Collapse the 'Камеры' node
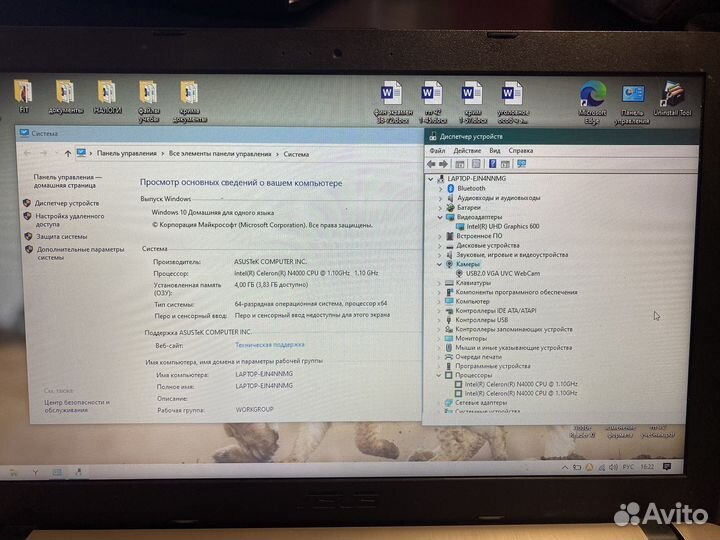This screenshot has height=540, width=720. [x=439, y=264]
